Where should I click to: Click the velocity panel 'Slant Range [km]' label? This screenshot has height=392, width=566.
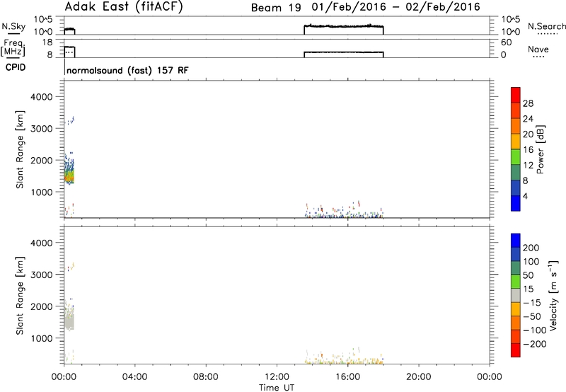(x=20, y=296)
